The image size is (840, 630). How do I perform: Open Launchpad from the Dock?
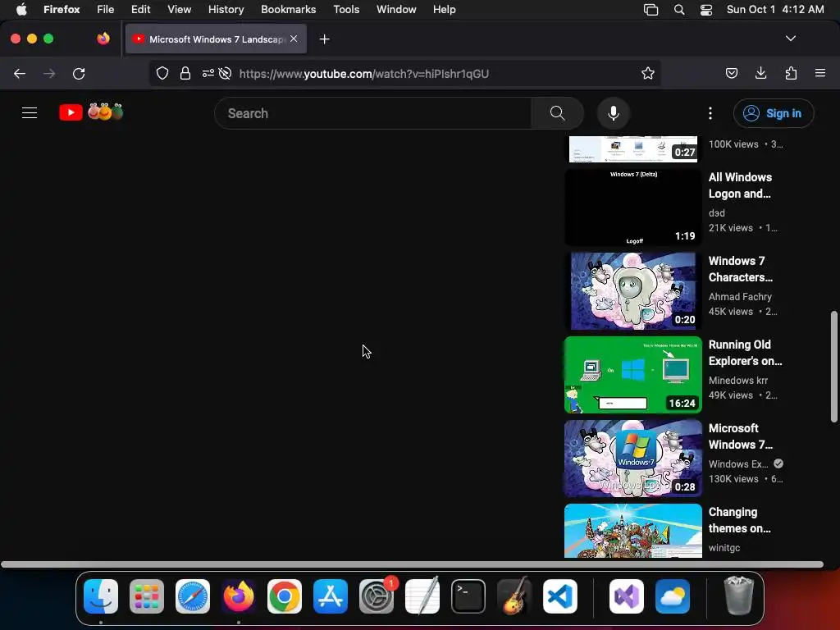[x=146, y=596]
